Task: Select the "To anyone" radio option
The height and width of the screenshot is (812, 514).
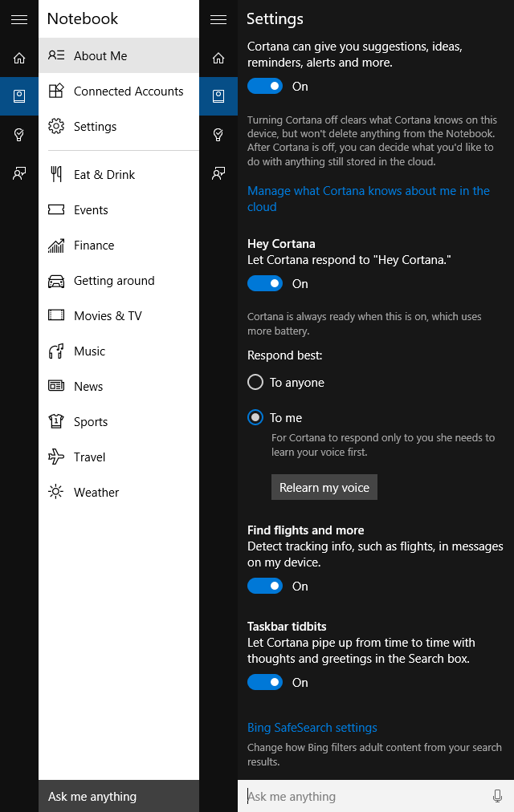Action: 255,383
